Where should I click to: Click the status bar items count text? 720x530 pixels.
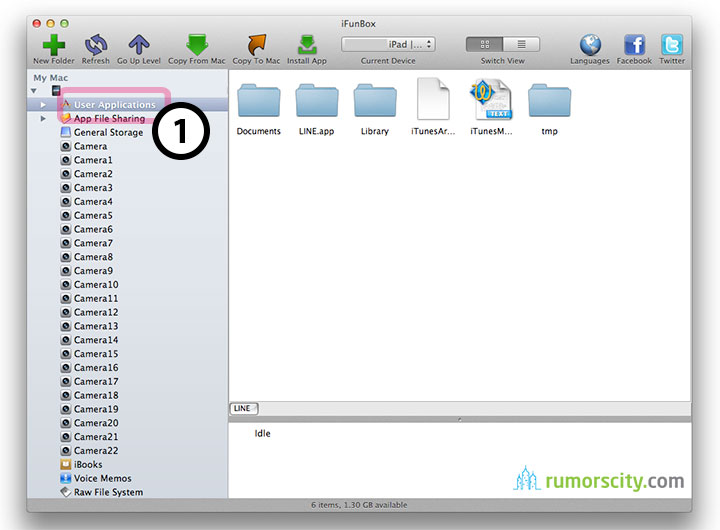[x=359, y=505]
